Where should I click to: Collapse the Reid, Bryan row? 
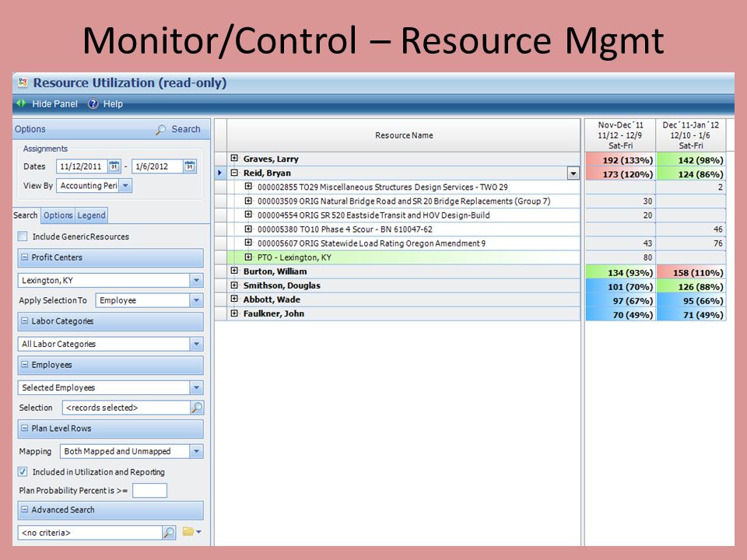pyautogui.click(x=234, y=173)
